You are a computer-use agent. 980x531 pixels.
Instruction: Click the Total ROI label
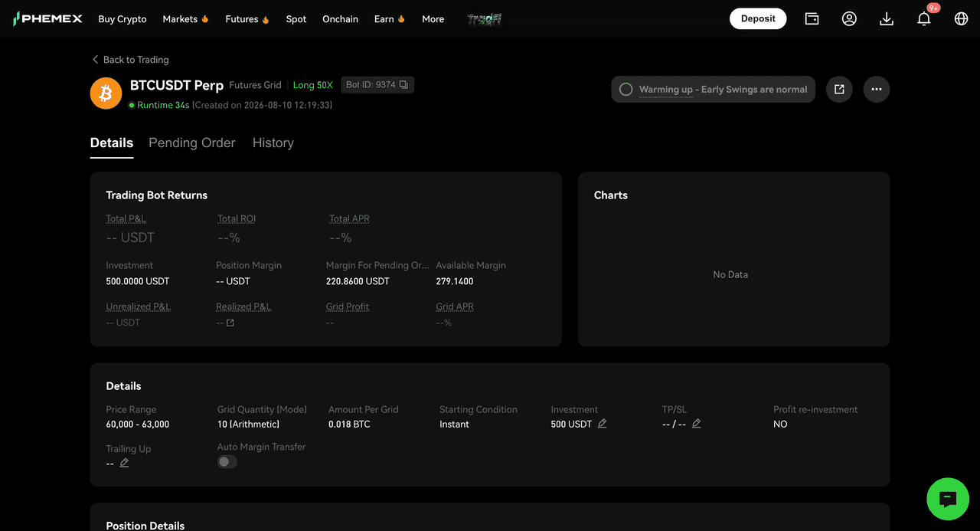pos(237,219)
